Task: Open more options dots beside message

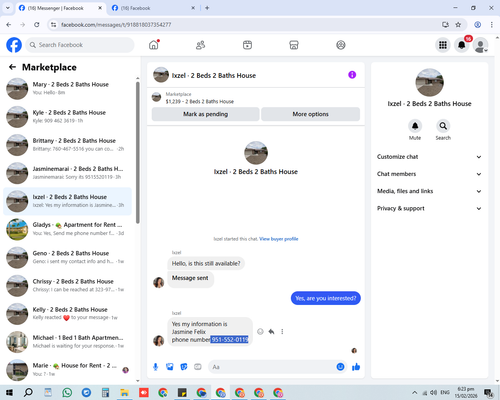Action: click(282, 331)
